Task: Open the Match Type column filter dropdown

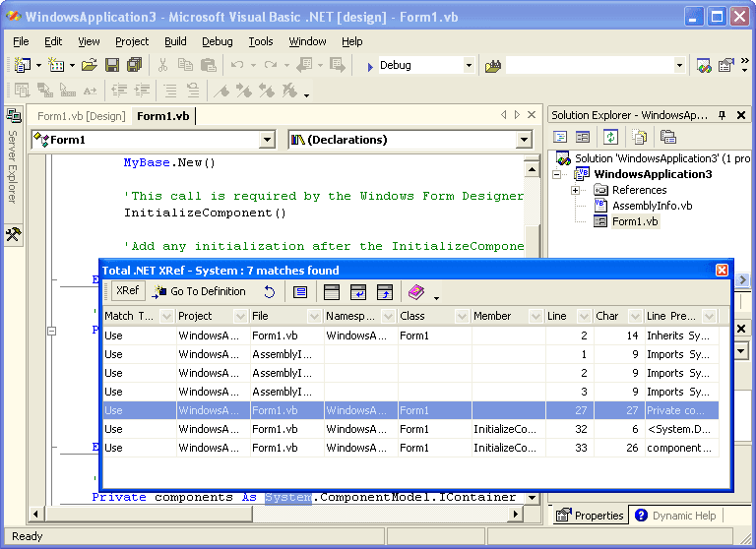Action: click(x=166, y=316)
